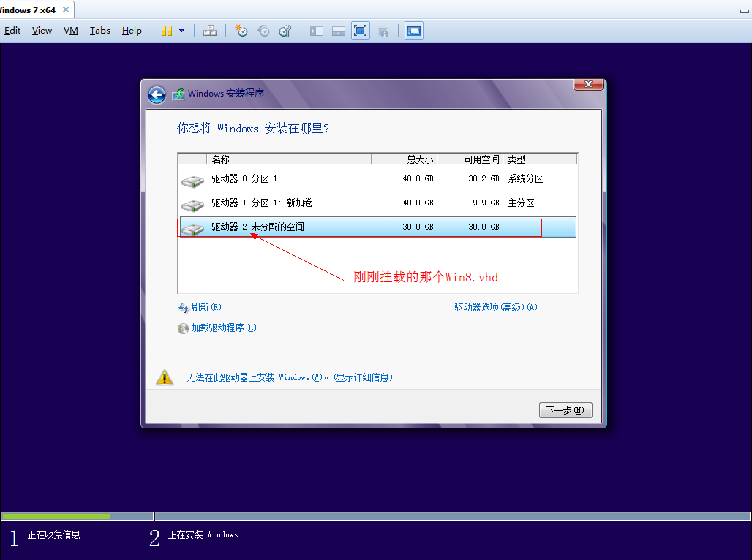The height and width of the screenshot is (560, 752).
Task: Select 驱动器 1 分区 1: 新加卷 row
Action: point(377,203)
